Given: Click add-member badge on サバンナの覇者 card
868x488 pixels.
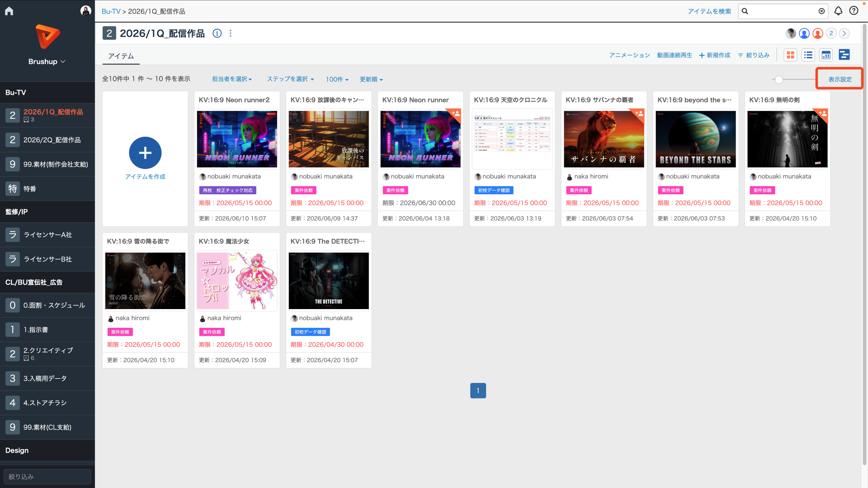Looking at the screenshot, I should tap(639, 114).
